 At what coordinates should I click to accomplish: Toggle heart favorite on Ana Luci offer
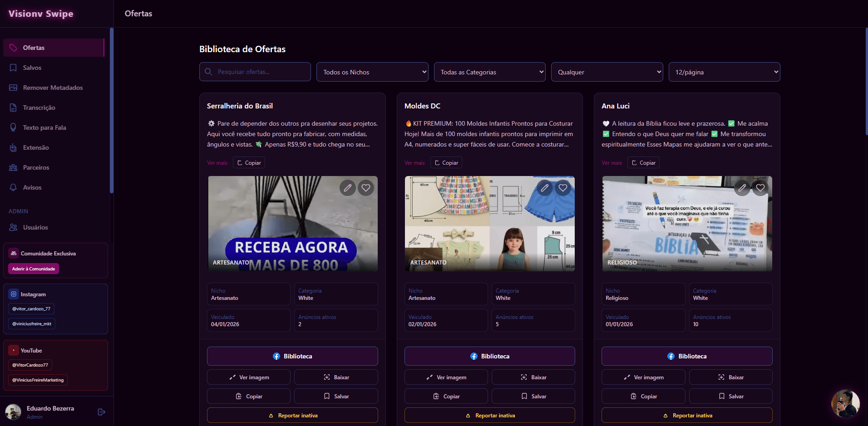click(x=760, y=187)
